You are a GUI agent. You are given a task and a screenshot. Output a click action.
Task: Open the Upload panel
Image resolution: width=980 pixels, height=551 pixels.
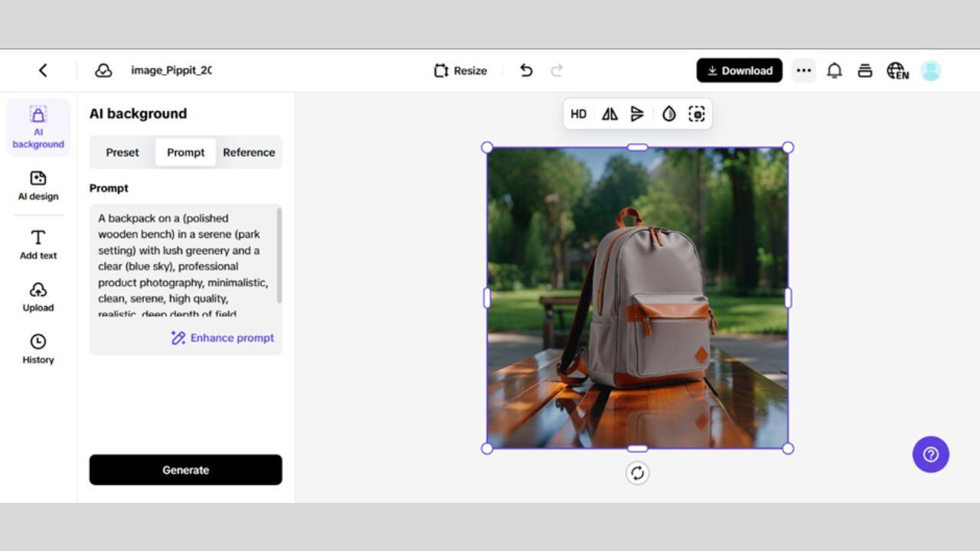tap(38, 297)
